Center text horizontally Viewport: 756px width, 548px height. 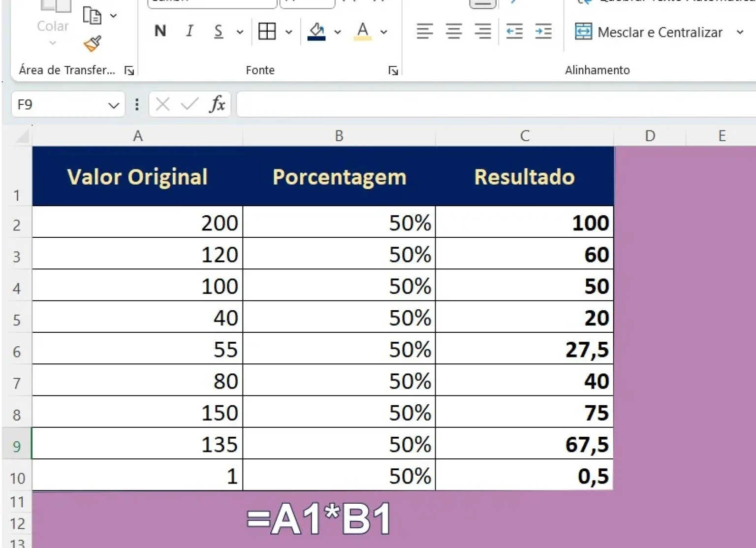point(453,32)
